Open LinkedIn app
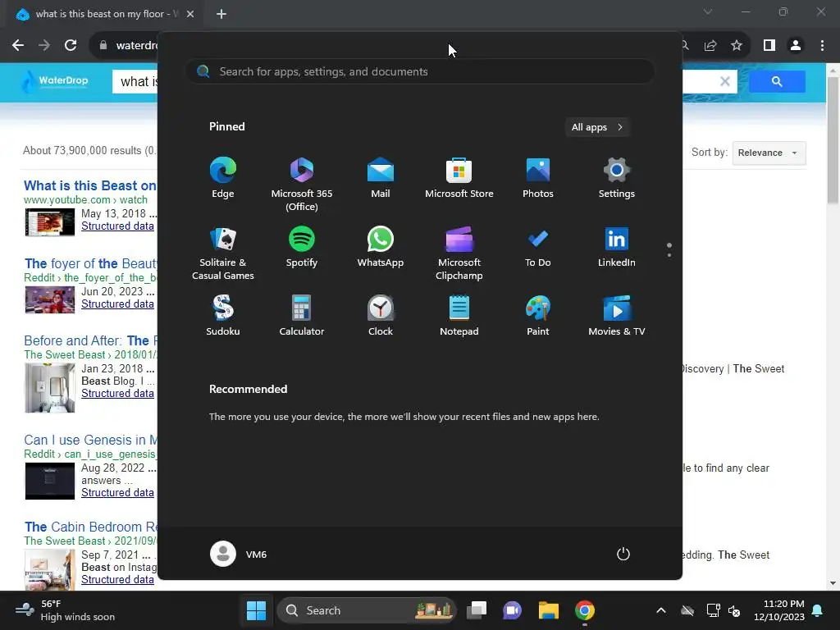The image size is (840, 630). 617,247
